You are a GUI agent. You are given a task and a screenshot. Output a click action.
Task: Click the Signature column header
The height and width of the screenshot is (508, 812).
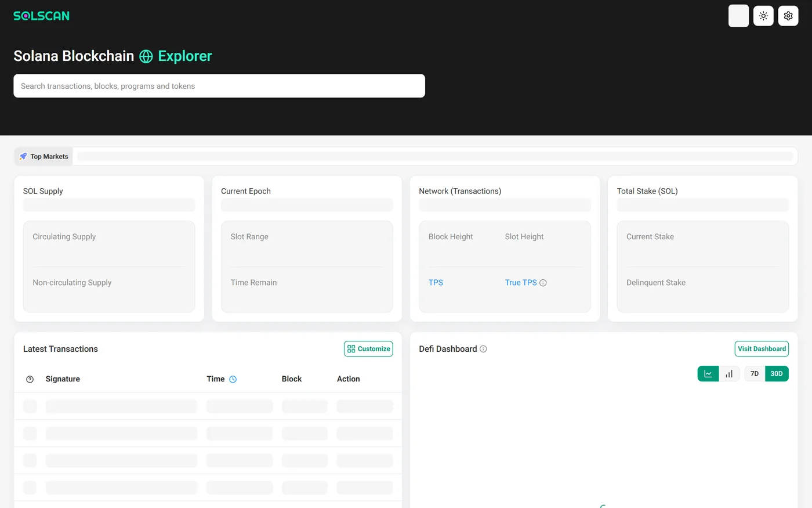[x=63, y=379]
